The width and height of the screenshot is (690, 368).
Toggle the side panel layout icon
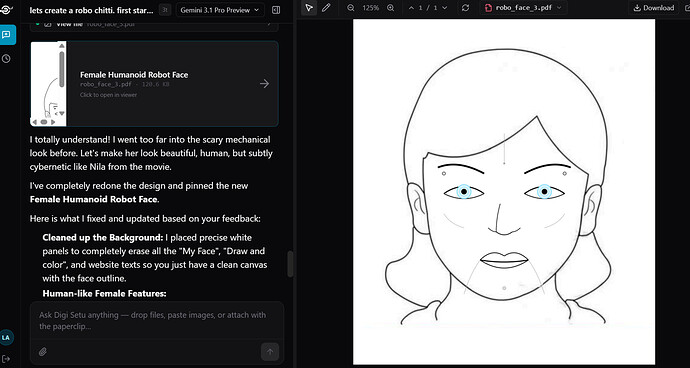(x=276, y=10)
